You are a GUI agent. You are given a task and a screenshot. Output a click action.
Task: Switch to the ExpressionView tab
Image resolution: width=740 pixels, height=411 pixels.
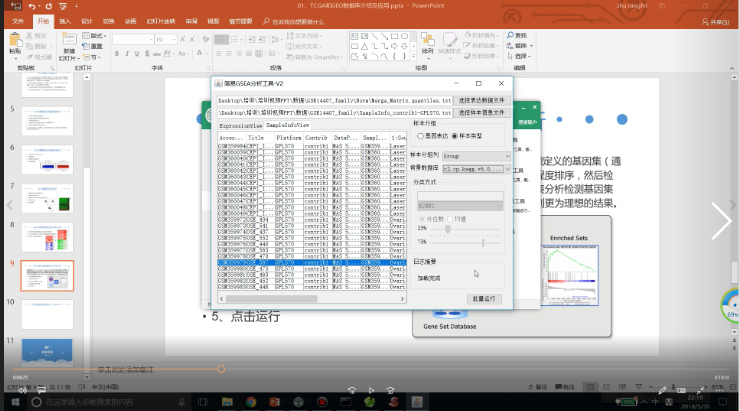tap(240, 126)
